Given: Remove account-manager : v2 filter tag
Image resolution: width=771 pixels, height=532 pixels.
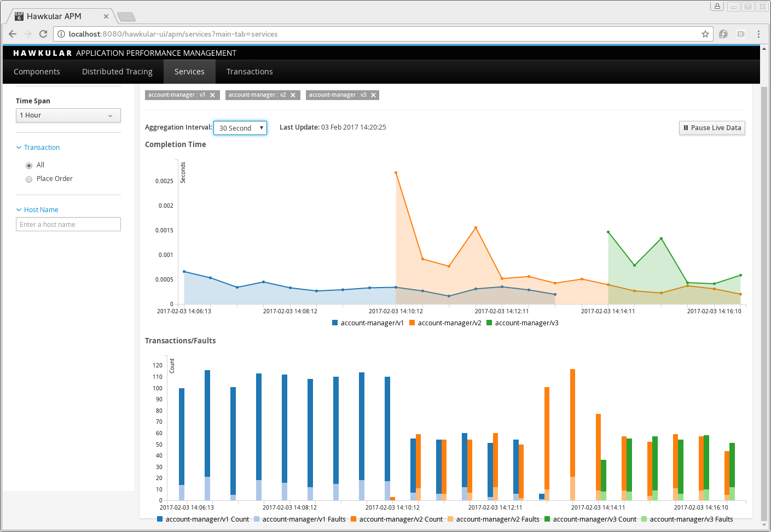Looking at the screenshot, I should tap(293, 95).
